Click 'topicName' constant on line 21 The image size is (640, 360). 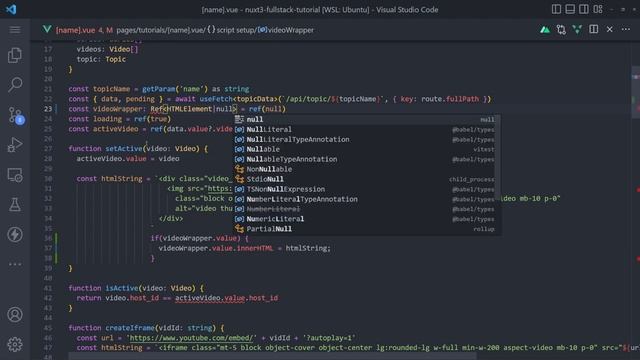[x=111, y=89]
